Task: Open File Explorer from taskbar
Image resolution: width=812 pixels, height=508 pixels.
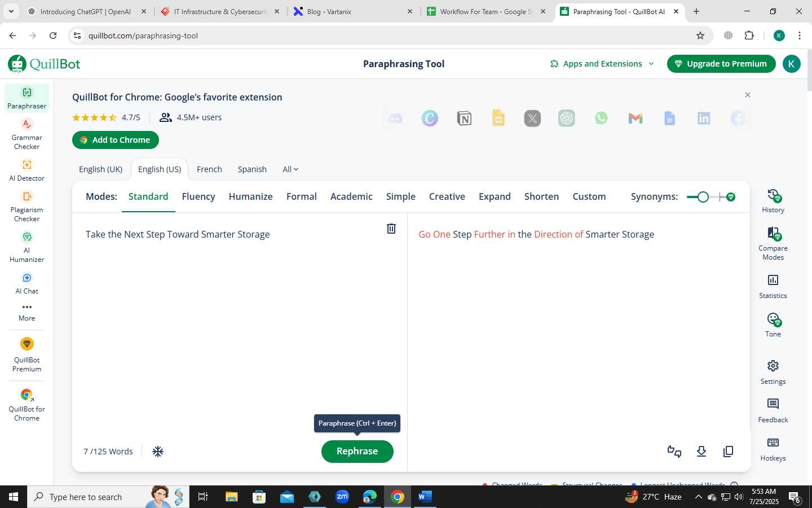Action: (232, 497)
